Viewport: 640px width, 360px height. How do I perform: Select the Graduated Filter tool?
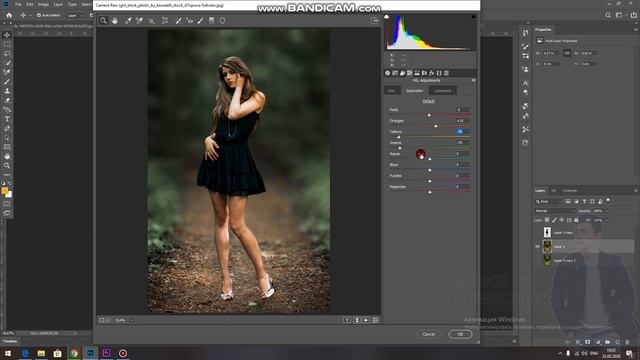pyautogui.click(x=211, y=20)
